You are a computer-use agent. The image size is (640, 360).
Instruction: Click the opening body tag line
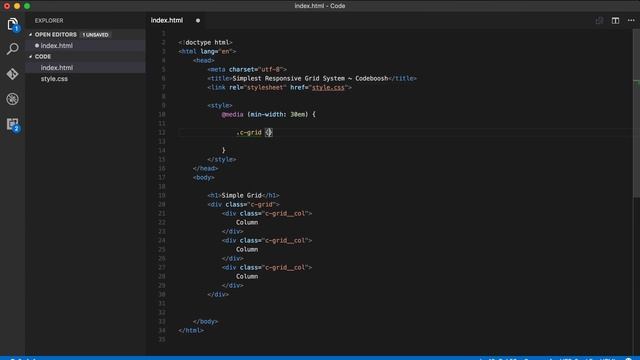[204, 178]
